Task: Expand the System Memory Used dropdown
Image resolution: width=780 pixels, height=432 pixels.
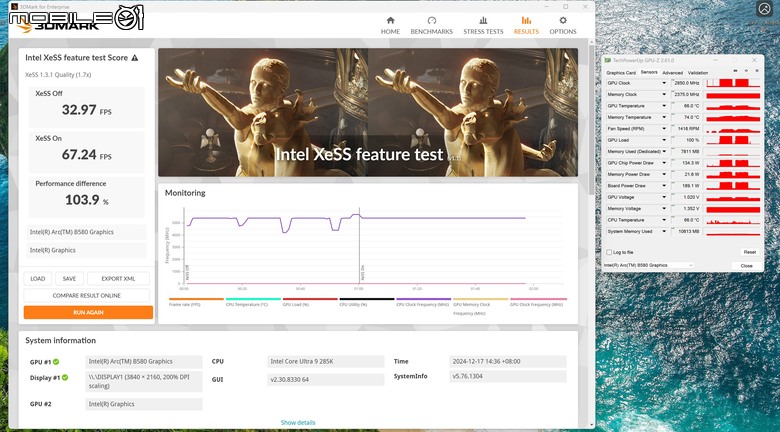Action: [664, 232]
